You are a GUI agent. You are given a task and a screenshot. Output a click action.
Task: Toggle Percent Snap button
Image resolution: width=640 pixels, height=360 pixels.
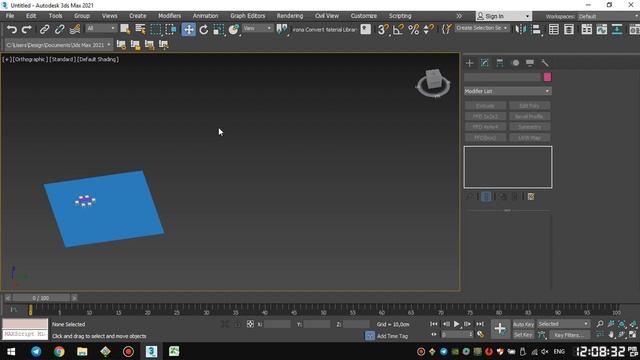[x=413, y=29]
